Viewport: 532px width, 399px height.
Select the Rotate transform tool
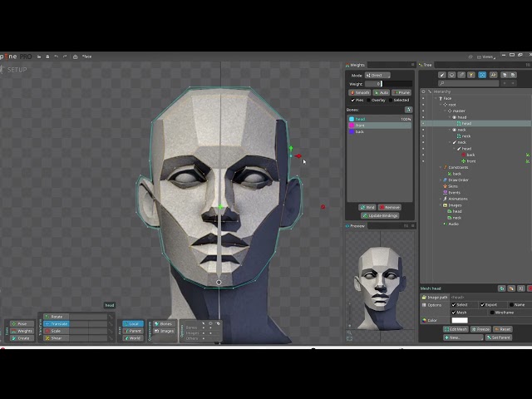(x=57, y=317)
